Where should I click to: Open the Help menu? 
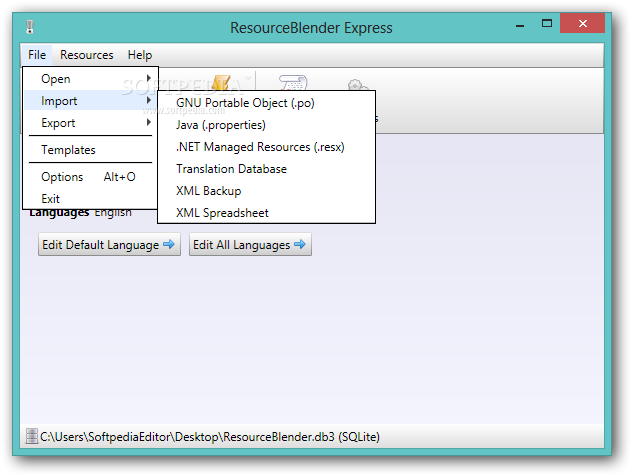click(140, 55)
